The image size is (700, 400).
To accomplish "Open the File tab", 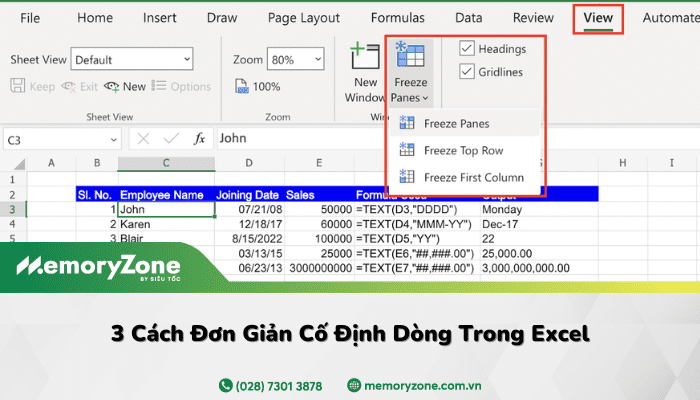I will tap(30, 18).
